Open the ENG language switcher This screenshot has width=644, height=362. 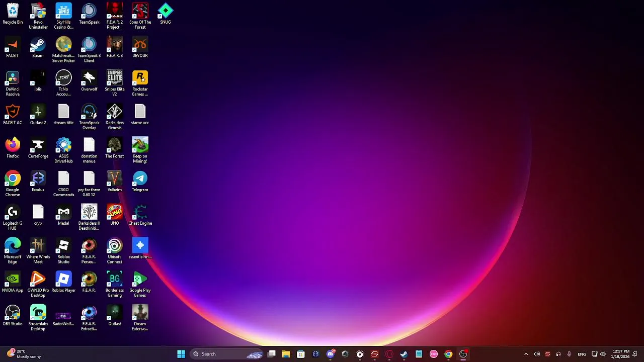point(582,354)
